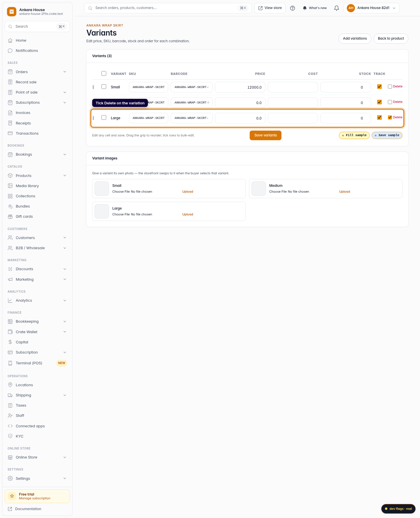
Task: Toggle Track stock for Small variant
Action: click(379, 87)
